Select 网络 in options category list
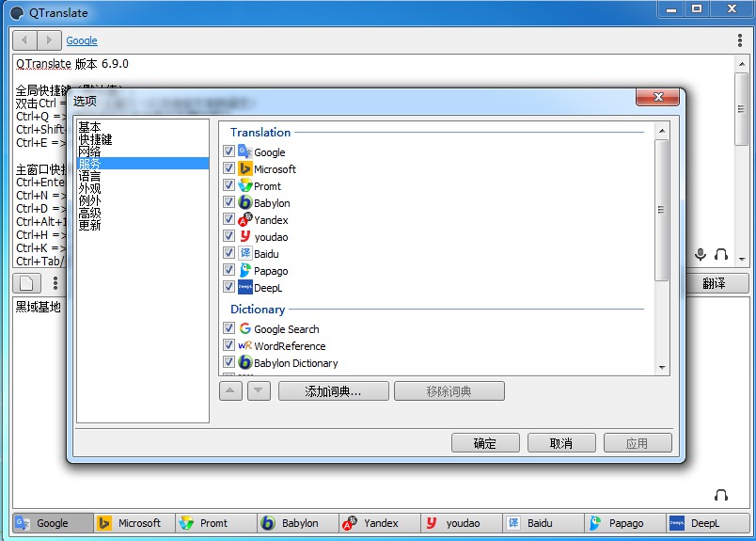The height and width of the screenshot is (541, 756). point(143,151)
